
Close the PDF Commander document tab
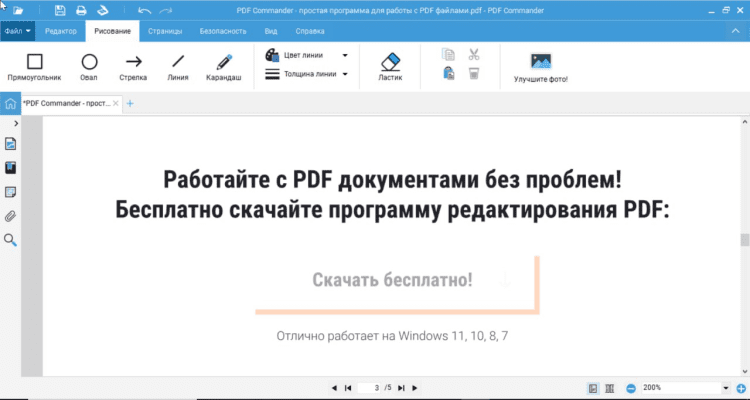[x=115, y=103]
